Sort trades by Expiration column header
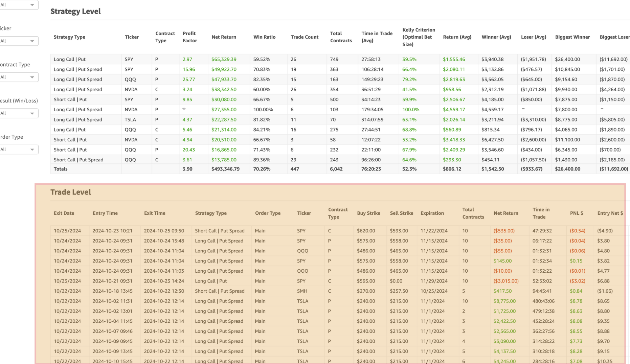This screenshot has height=364, width=630. pos(432,213)
